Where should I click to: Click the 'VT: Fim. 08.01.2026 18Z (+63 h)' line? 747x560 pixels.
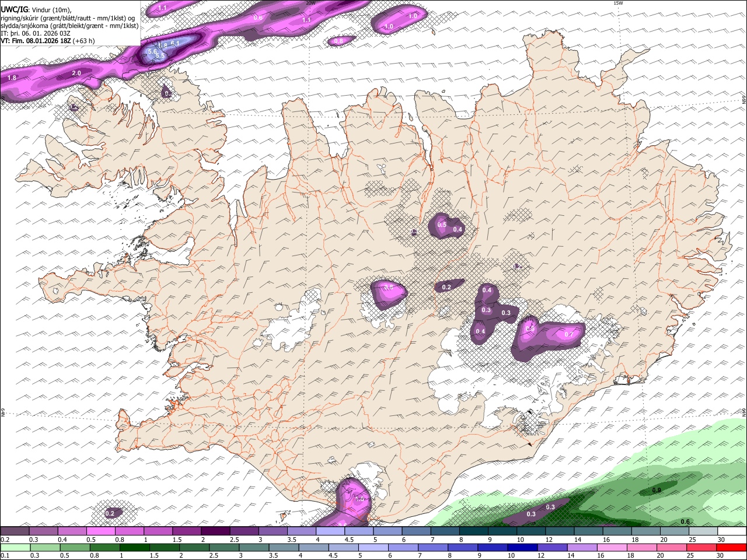tap(48, 41)
